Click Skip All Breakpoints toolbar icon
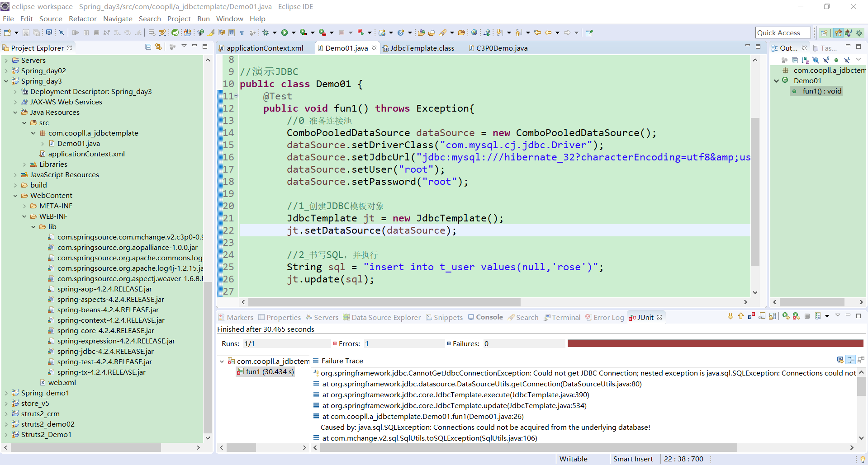This screenshot has height=465, width=868. click(x=62, y=33)
